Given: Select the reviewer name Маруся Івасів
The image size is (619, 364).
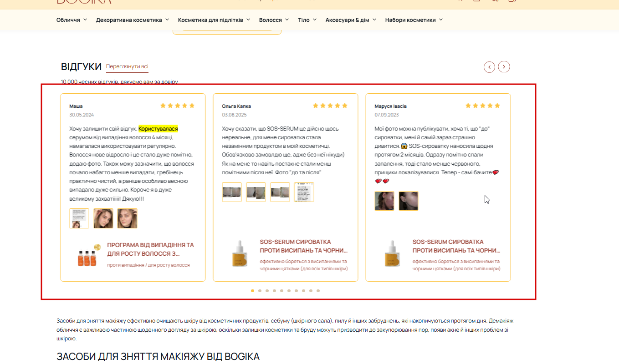Looking at the screenshot, I should pyautogui.click(x=391, y=106).
